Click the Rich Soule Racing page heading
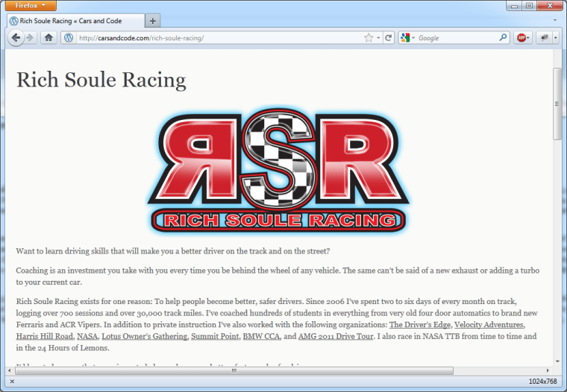This screenshot has height=392, width=567. (x=101, y=80)
